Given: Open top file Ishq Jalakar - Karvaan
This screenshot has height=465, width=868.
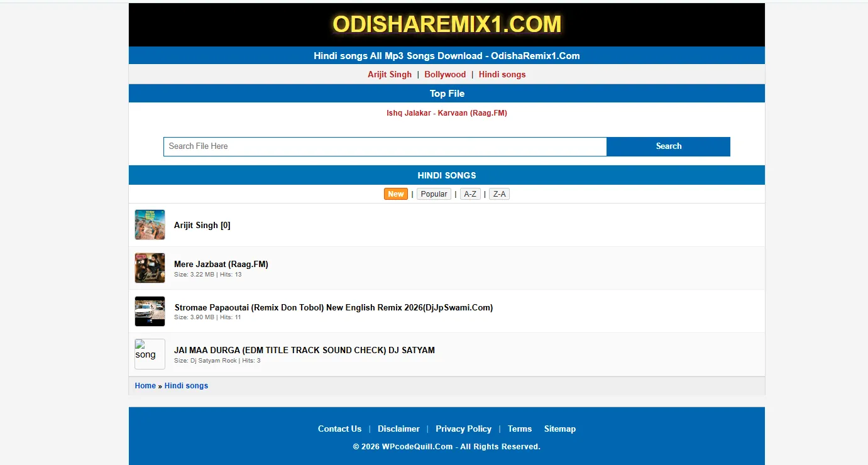Looking at the screenshot, I should (x=446, y=113).
